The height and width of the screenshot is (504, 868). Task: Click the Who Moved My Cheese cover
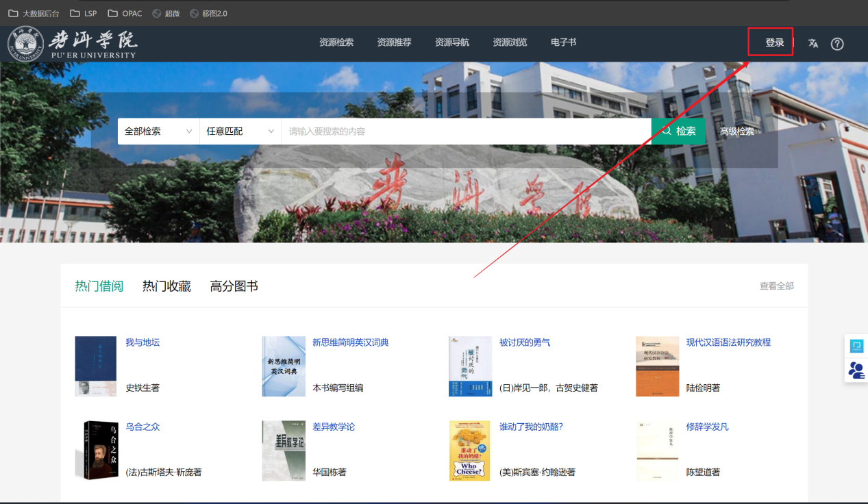[470, 451]
